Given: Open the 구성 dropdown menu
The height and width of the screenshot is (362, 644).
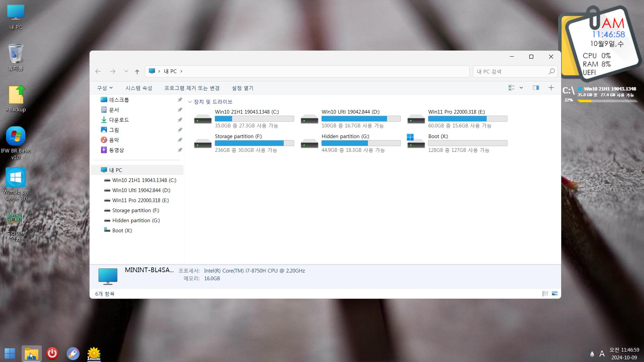Looking at the screenshot, I should click(x=105, y=88).
